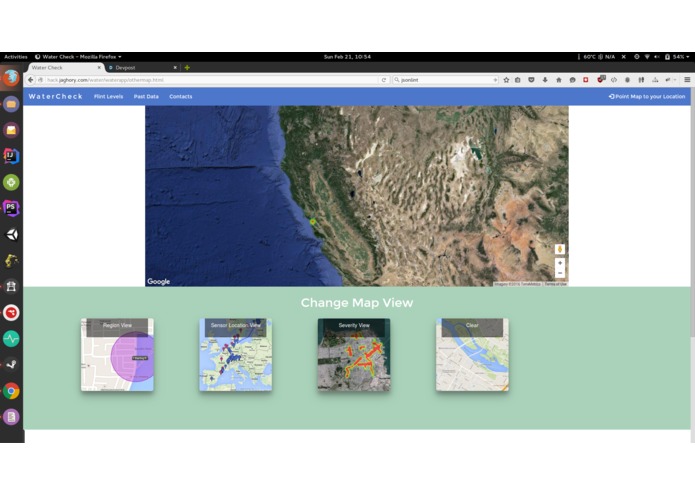Viewport: 695px width, 494px height.
Task: Click Point Map to your Location
Action: coord(647,97)
